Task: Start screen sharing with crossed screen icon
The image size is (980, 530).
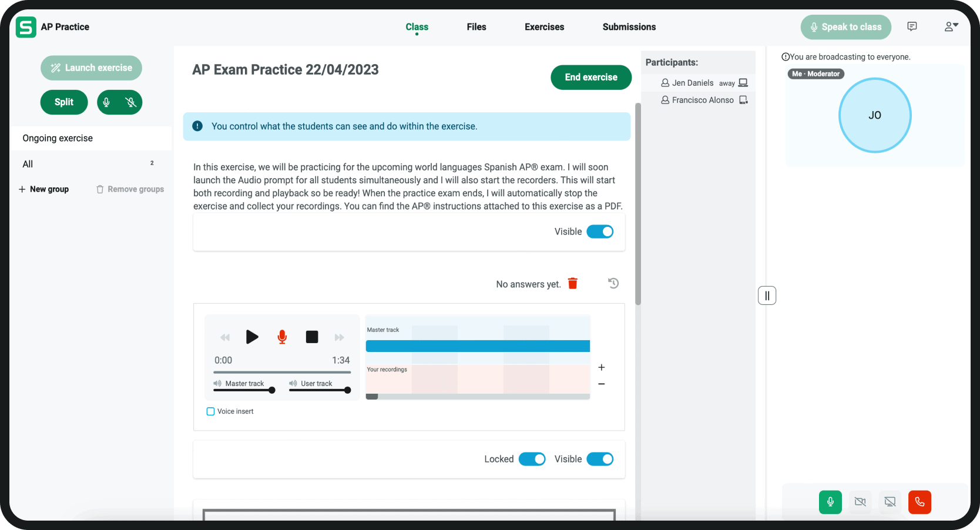Action: pos(890,502)
